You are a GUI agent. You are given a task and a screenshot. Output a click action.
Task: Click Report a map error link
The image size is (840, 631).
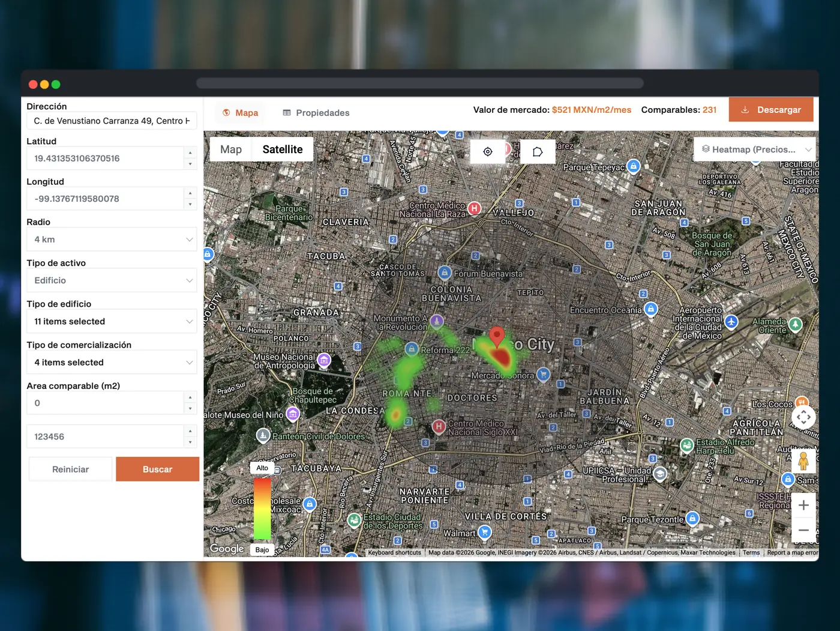(x=793, y=553)
